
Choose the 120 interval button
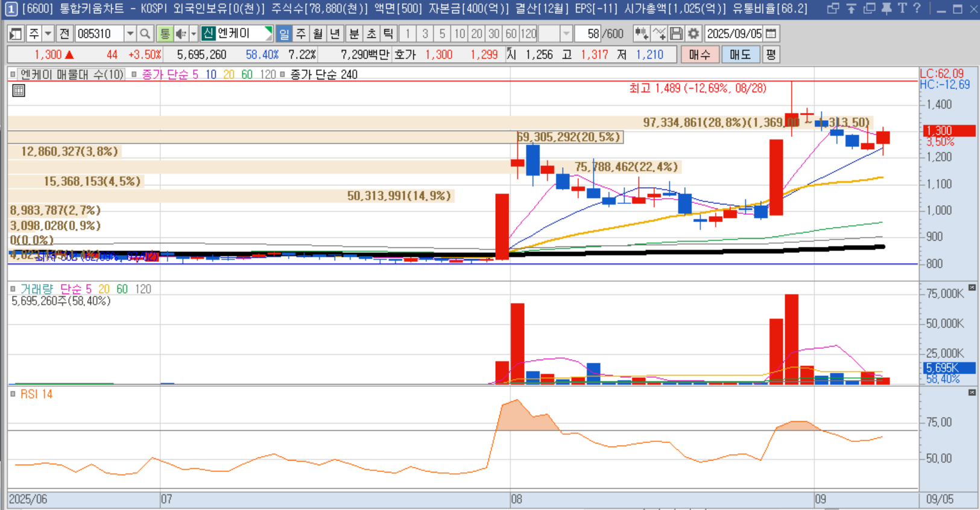point(529,34)
